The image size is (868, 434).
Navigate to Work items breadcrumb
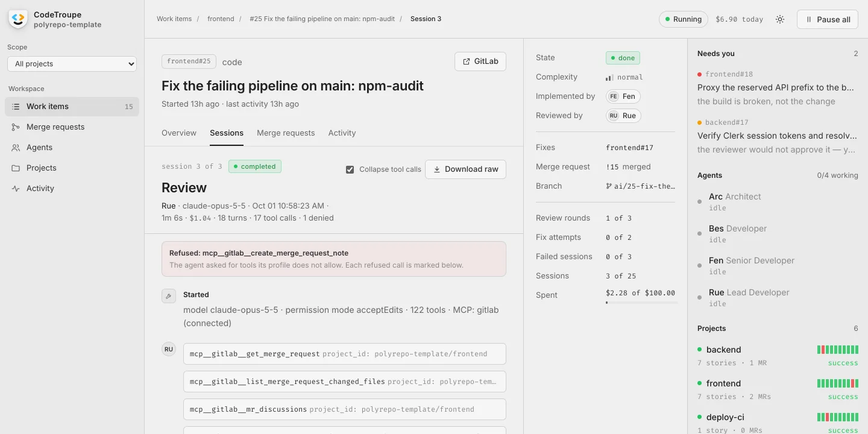174,19
